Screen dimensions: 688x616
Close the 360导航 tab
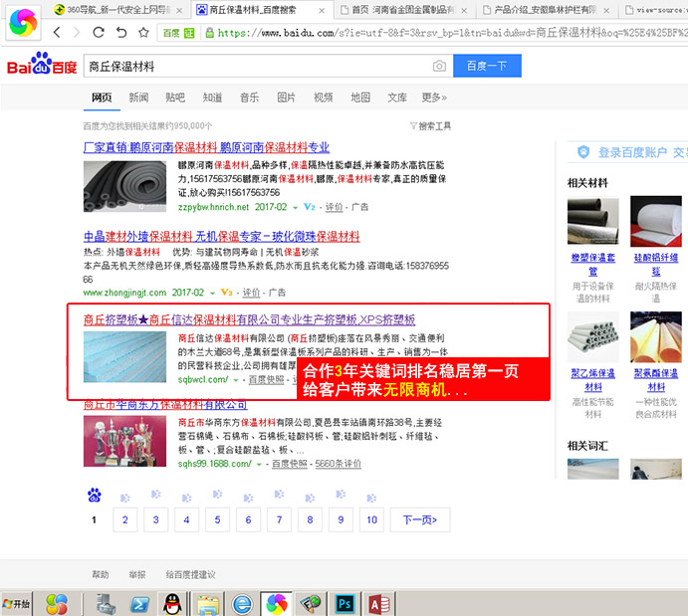pyautogui.click(x=179, y=10)
